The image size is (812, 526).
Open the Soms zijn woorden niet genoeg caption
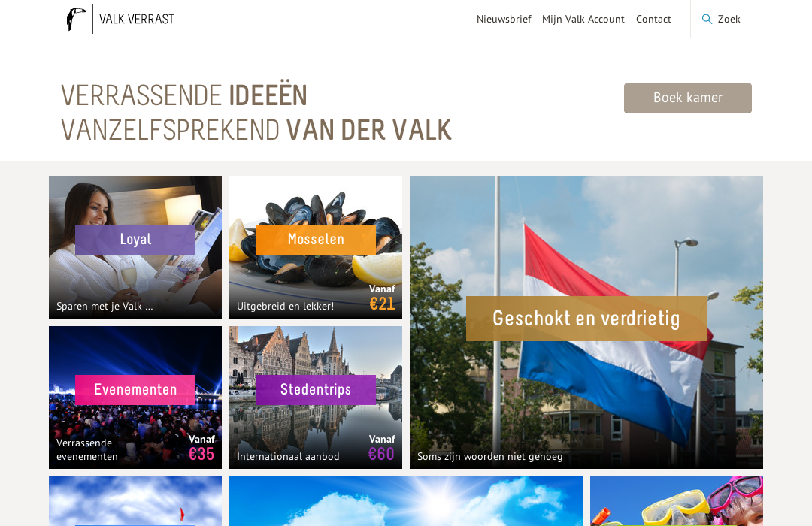click(490, 457)
